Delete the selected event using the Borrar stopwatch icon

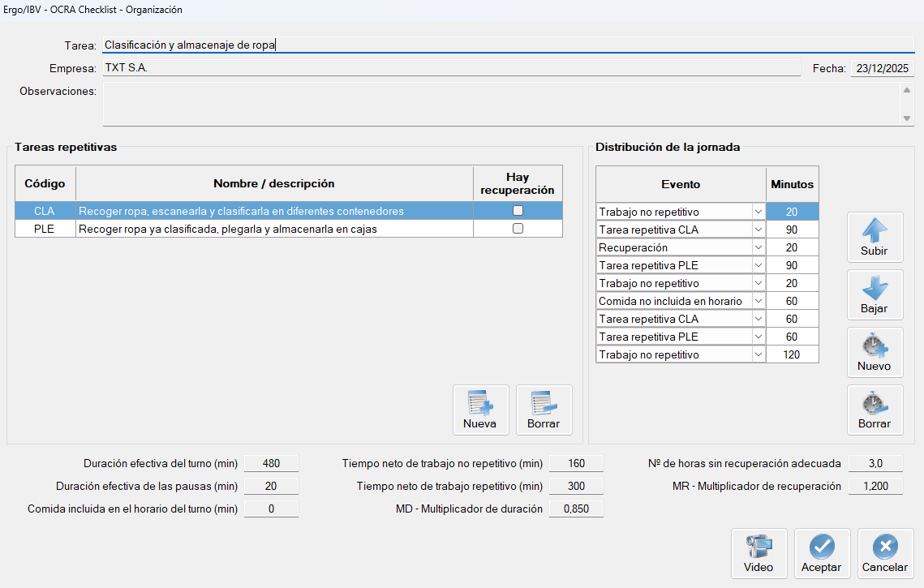875,405
